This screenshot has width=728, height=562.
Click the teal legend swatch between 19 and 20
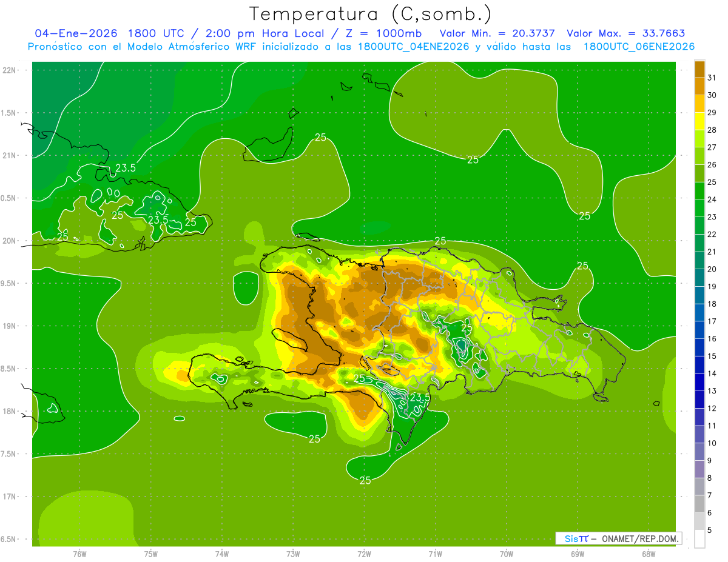click(699, 278)
